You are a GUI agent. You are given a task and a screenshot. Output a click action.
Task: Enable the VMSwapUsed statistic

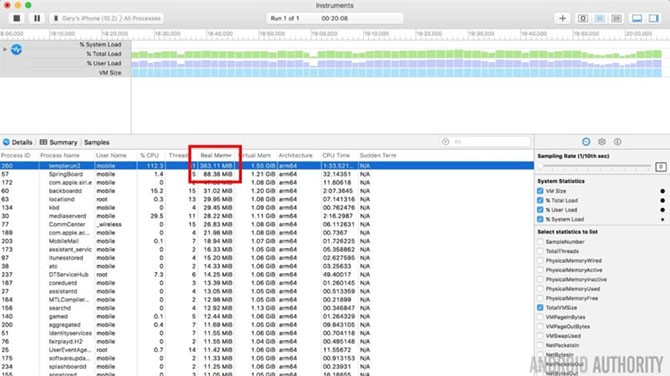tap(540, 336)
